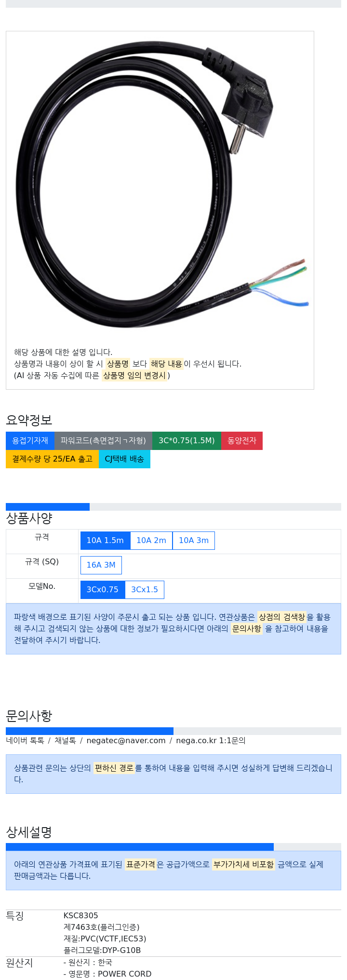Select the 10A 1.5m specification option
347x980 pixels.
click(x=105, y=541)
